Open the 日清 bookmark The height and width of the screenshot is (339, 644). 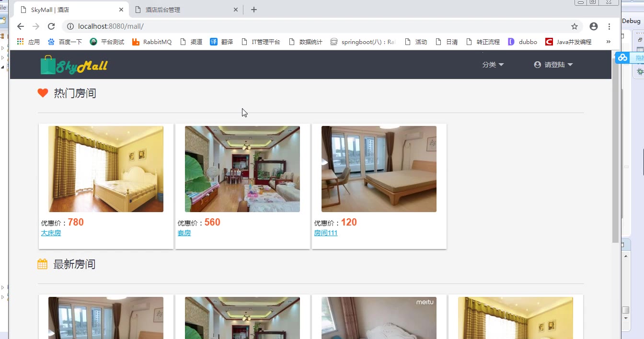pyautogui.click(x=446, y=42)
